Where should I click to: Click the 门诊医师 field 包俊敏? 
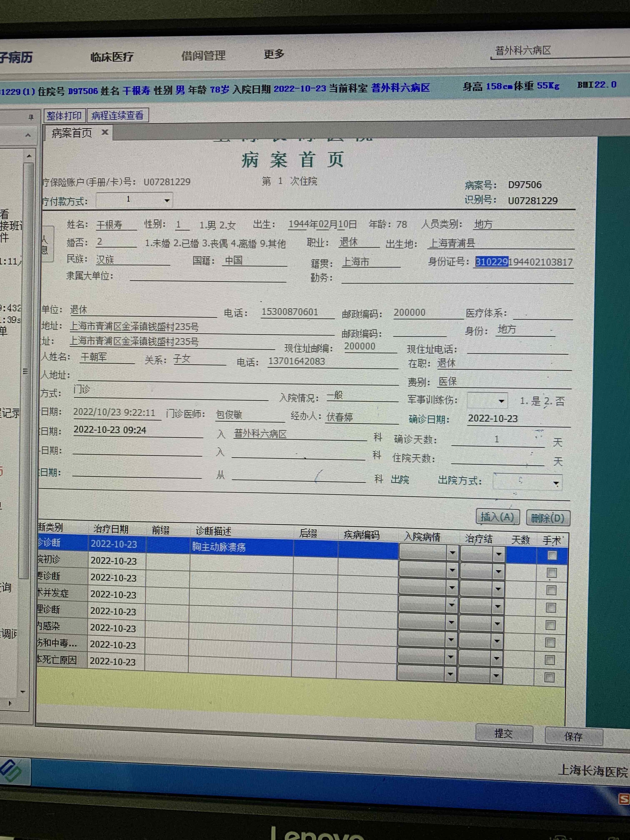(250, 415)
